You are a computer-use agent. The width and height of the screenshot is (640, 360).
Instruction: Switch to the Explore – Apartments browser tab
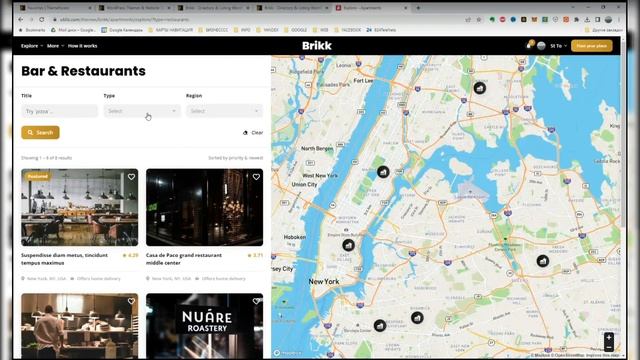click(371, 8)
